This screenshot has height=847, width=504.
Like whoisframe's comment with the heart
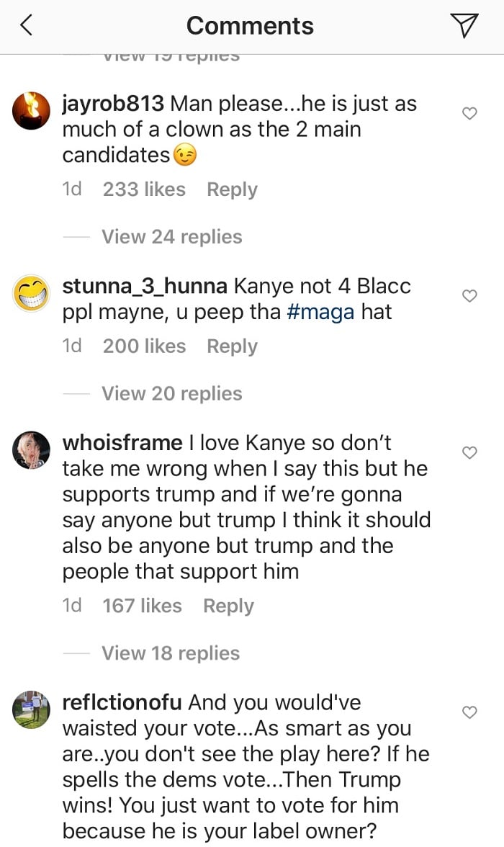point(469,452)
